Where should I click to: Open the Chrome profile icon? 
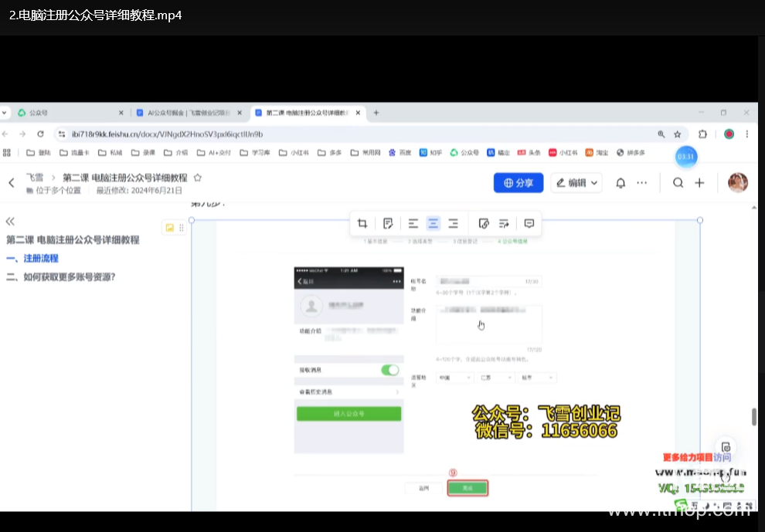click(x=729, y=134)
